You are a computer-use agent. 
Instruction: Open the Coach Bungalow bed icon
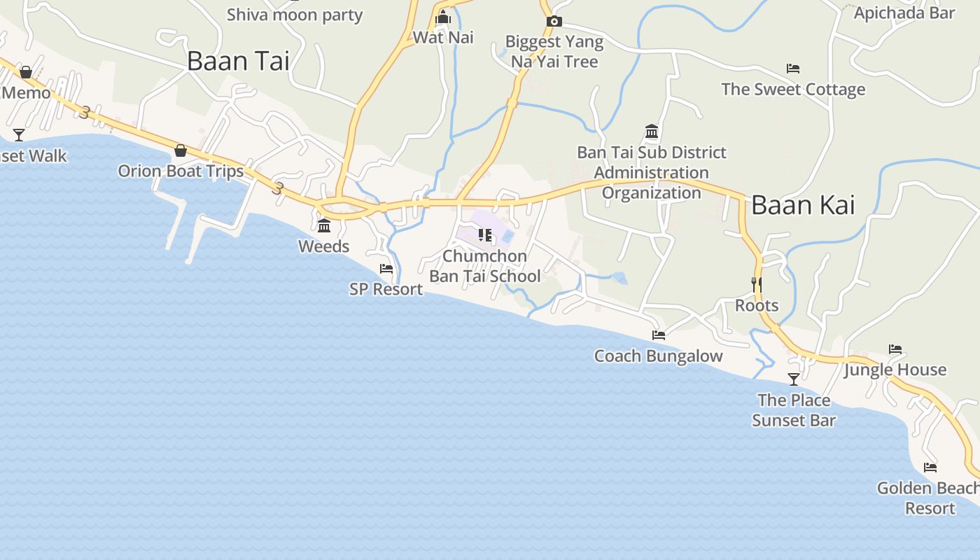[659, 335]
